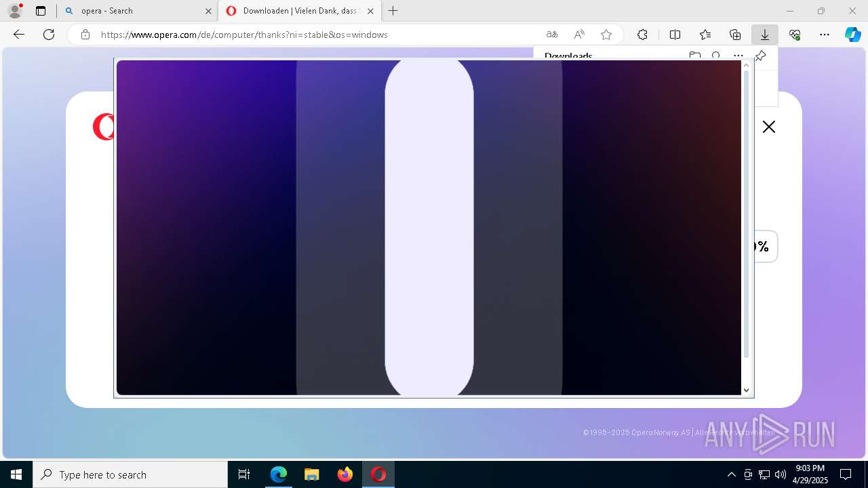Screen dimensions: 868x488
Task: Close the Opera page overlay with X
Action: [x=768, y=127]
